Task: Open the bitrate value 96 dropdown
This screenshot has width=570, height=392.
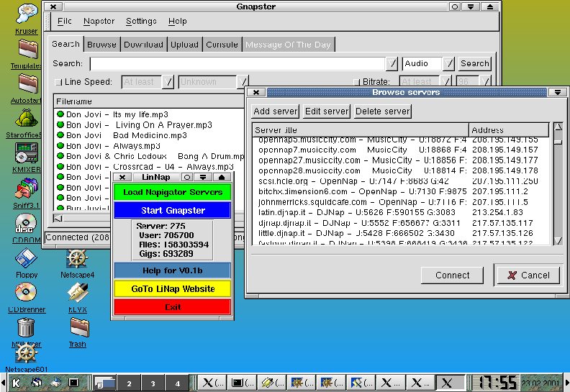Action: tap(484, 81)
